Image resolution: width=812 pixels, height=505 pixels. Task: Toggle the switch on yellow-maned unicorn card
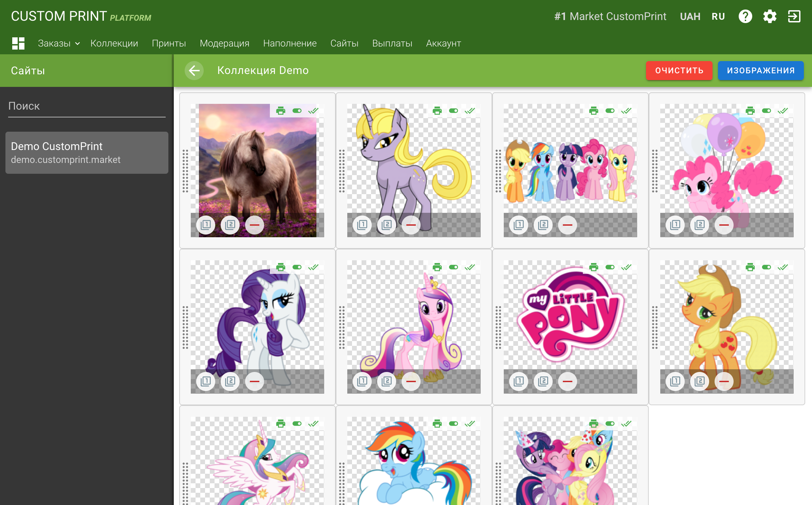click(x=454, y=111)
